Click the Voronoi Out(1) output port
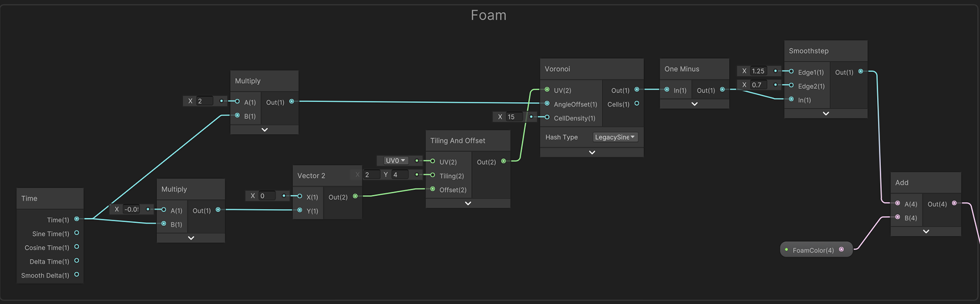 click(636, 90)
